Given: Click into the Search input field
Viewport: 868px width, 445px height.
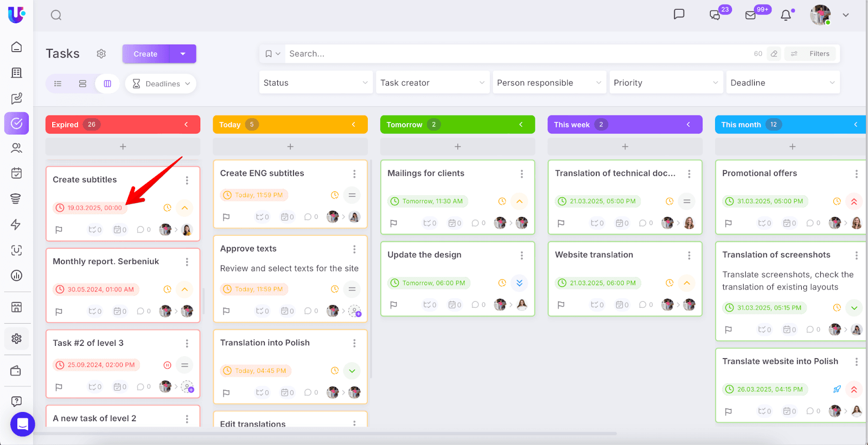Looking at the screenshot, I should coord(488,54).
